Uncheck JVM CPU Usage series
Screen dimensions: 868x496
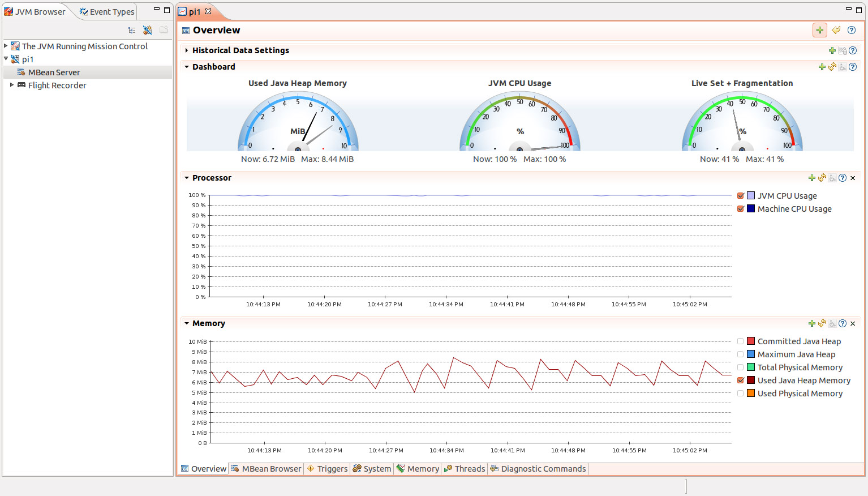click(x=741, y=196)
